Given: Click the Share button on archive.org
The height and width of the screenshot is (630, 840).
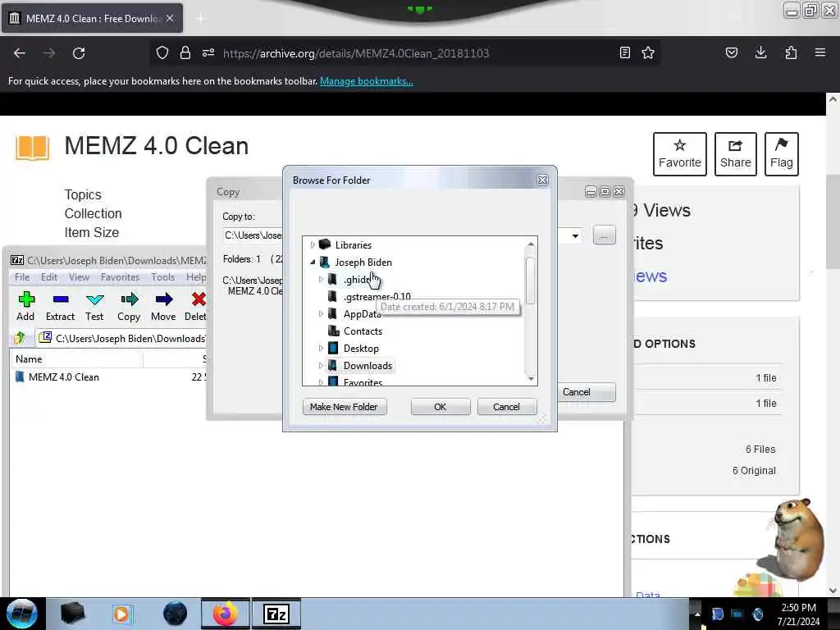Looking at the screenshot, I should pyautogui.click(x=736, y=153).
